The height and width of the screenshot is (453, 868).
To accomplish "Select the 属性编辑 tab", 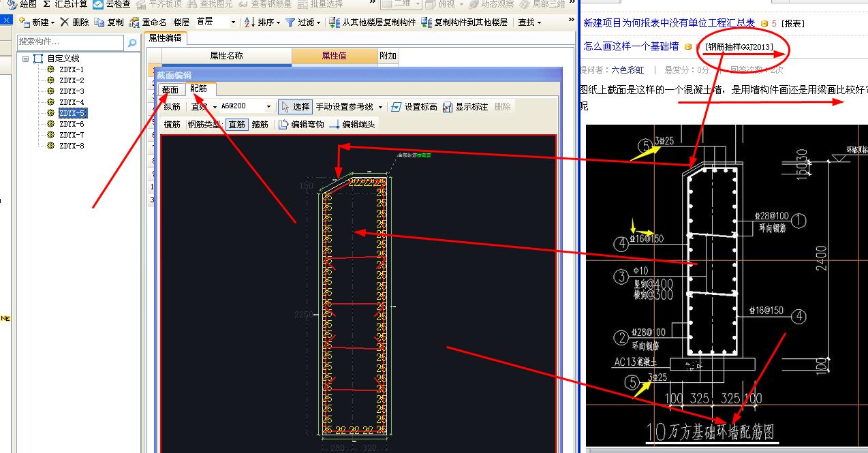I will coord(165,38).
